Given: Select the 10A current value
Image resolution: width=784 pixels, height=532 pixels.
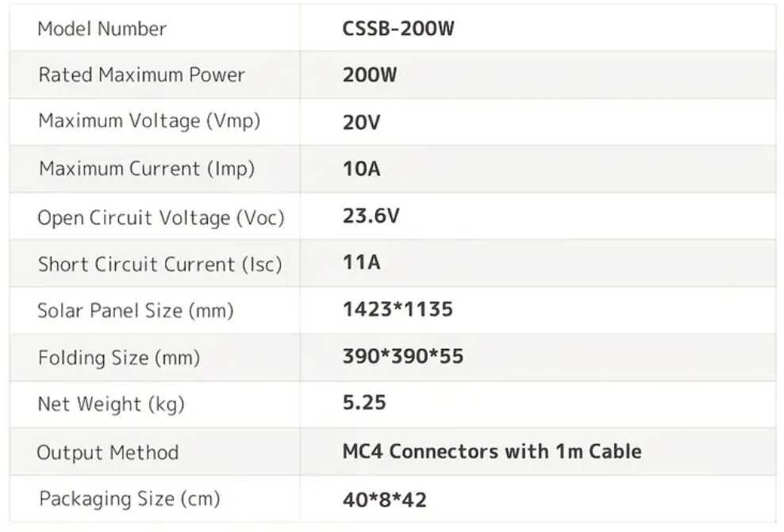Looking at the screenshot, I should pyautogui.click(x=361, y=169).
